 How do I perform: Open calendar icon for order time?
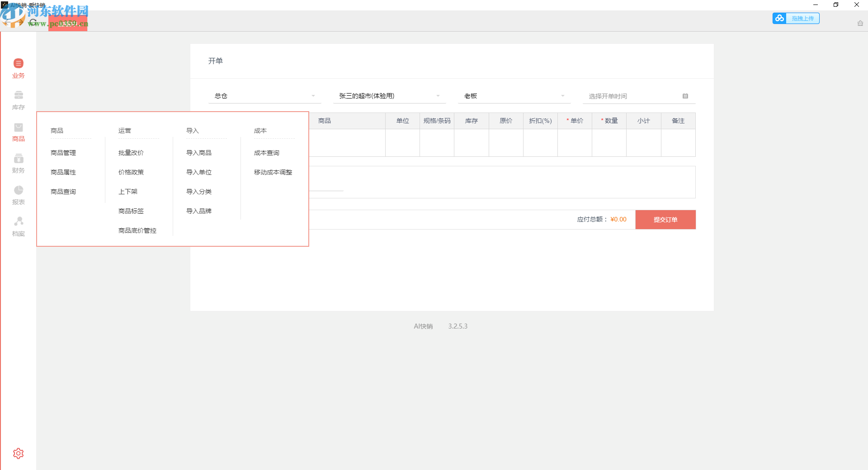[x=685, y=96]
